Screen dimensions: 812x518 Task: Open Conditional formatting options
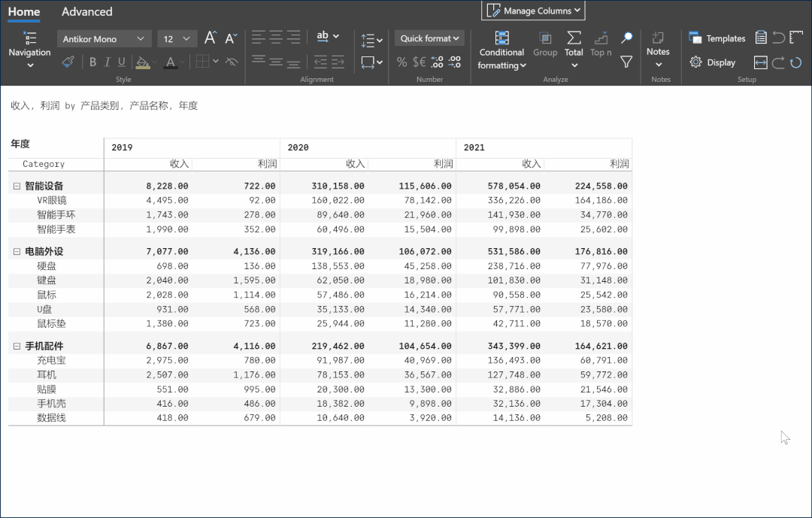pyautogui.click(x=501, y=50)
